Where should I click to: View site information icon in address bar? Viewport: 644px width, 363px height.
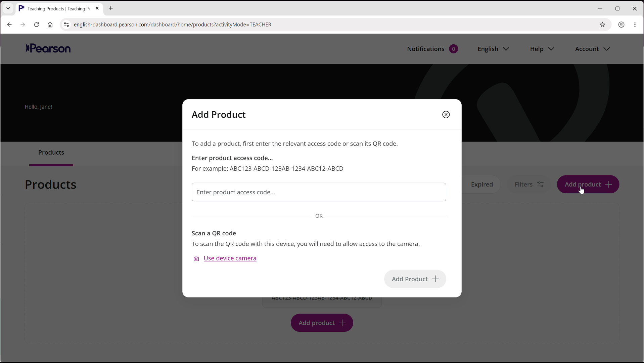(66, 25)
